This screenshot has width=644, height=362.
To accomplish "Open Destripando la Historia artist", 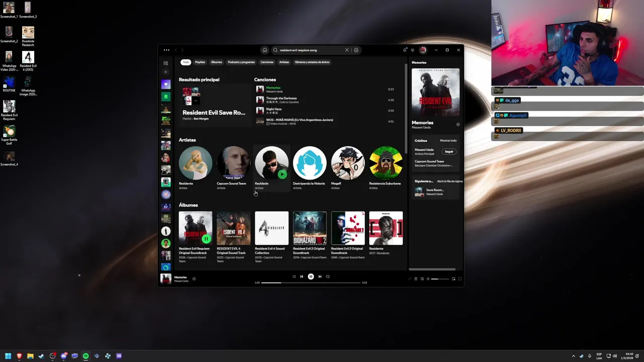I will coord(309,168).
